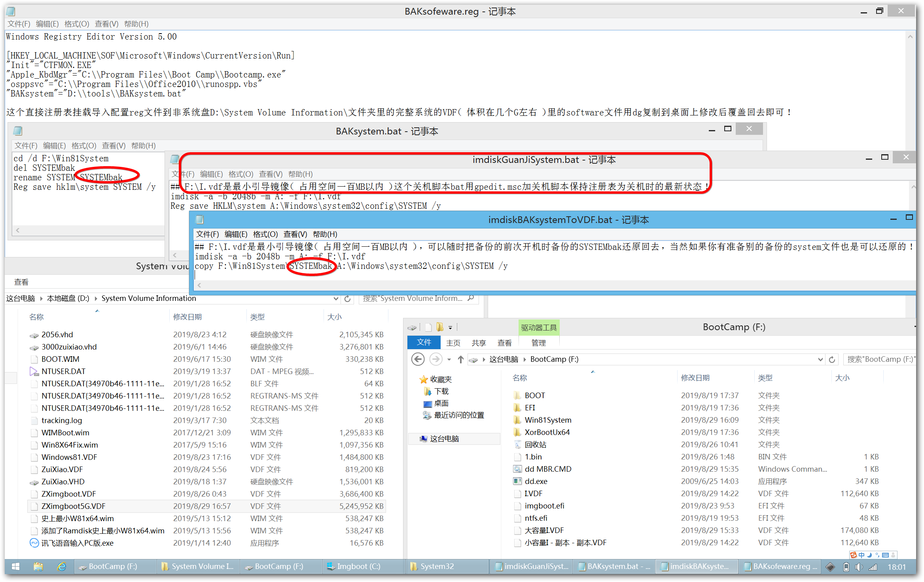Click the 搜索"BootCamp (F:)" search box
This screenshot has width=924, height=582.
click(x=880, y=359)
